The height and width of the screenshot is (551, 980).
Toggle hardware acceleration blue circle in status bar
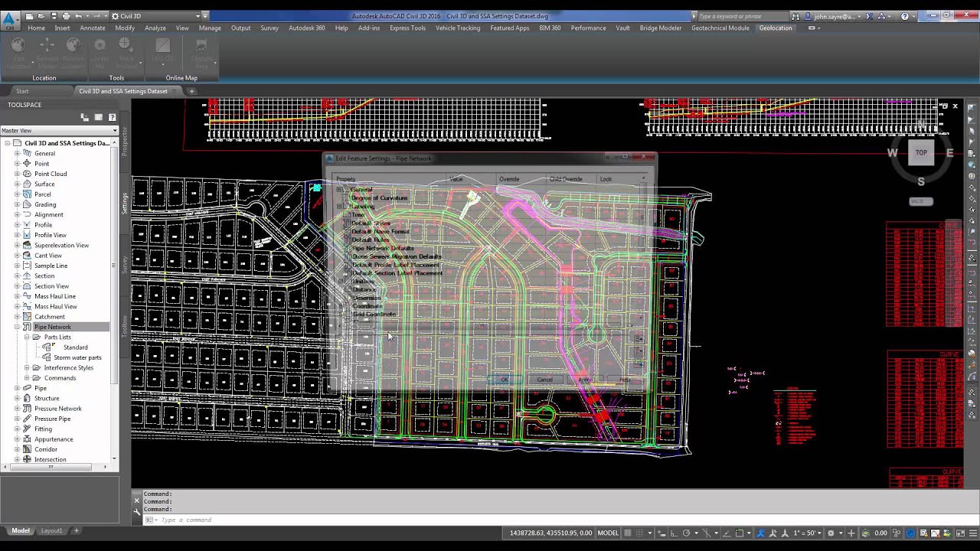tap(911, 533)
